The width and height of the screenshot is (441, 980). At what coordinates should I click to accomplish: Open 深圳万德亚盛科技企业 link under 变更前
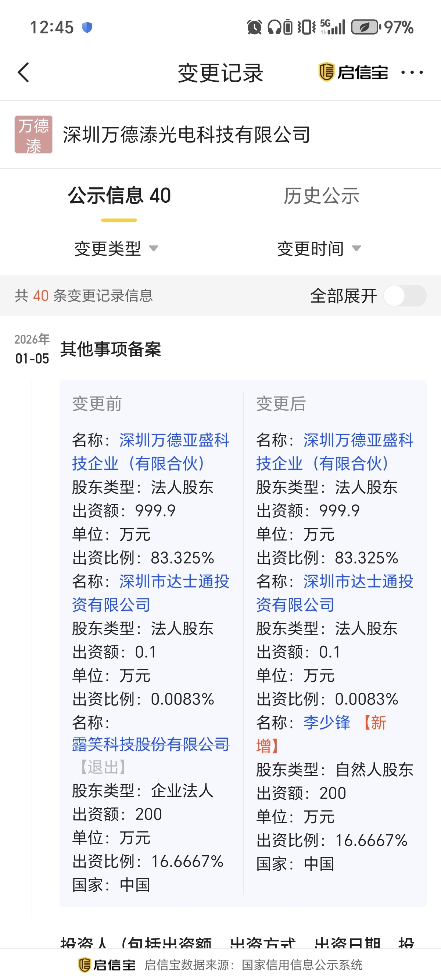[x=151, y=452]
